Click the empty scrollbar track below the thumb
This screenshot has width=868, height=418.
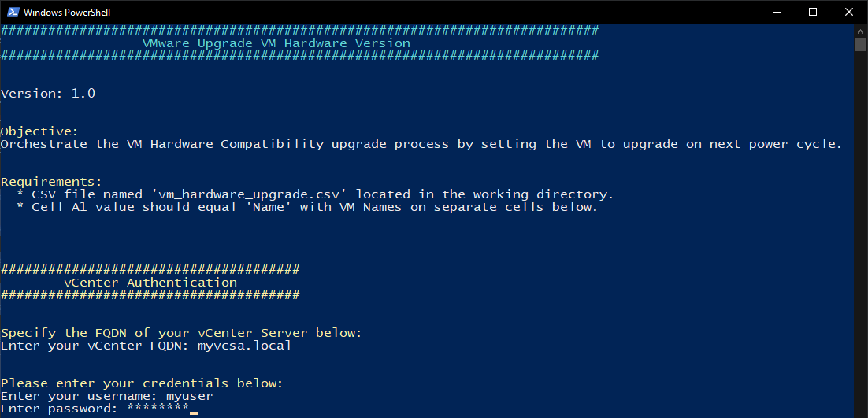[x=861, y=236]
